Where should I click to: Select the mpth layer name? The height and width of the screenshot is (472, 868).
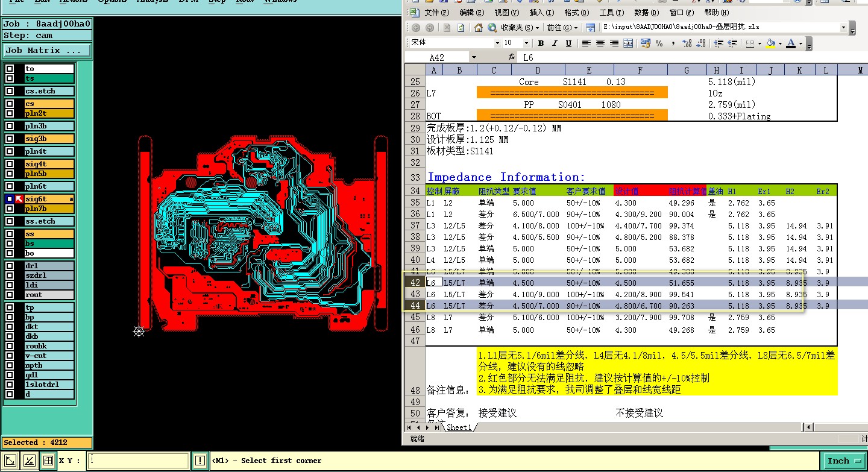click(x=49, y=365)
